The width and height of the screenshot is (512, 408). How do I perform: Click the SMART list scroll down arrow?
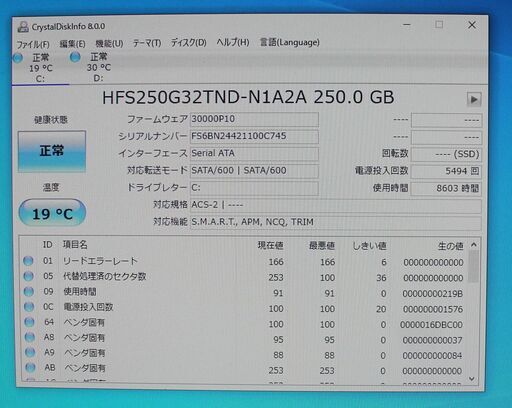(x=472, y=379)
